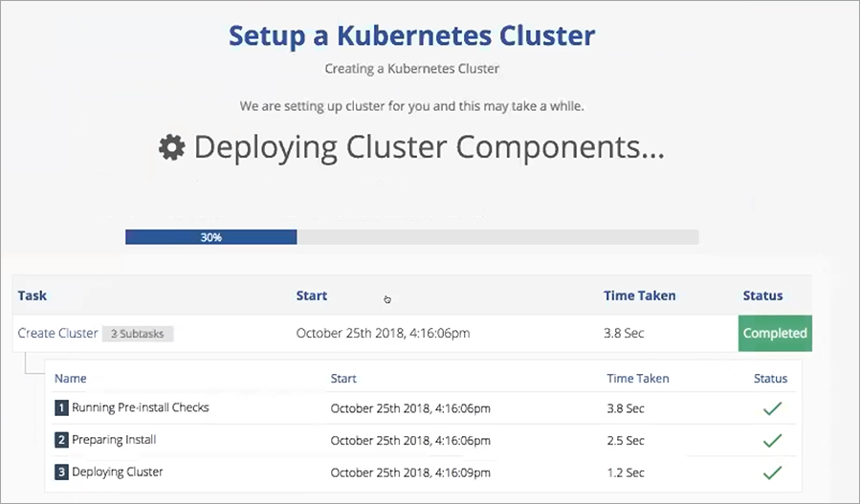Click the step 3 number badge
Image resolution: width=860 pixels, height=504 pixels.
pyautogui.click(x=61, y=472)
